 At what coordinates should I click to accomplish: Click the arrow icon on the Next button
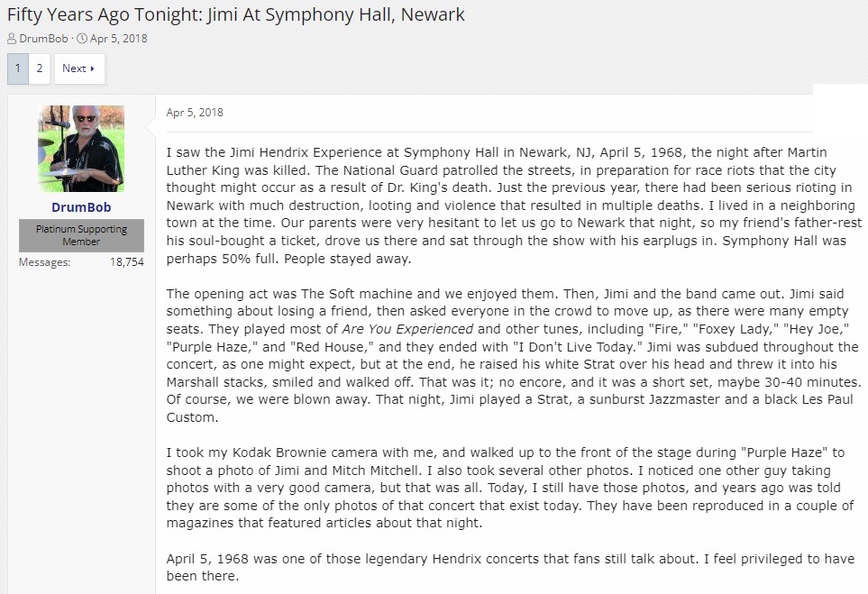tap(93, 69)
